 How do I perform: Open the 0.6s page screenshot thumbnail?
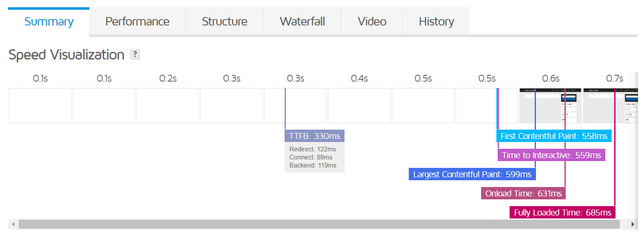pos(550,106)
